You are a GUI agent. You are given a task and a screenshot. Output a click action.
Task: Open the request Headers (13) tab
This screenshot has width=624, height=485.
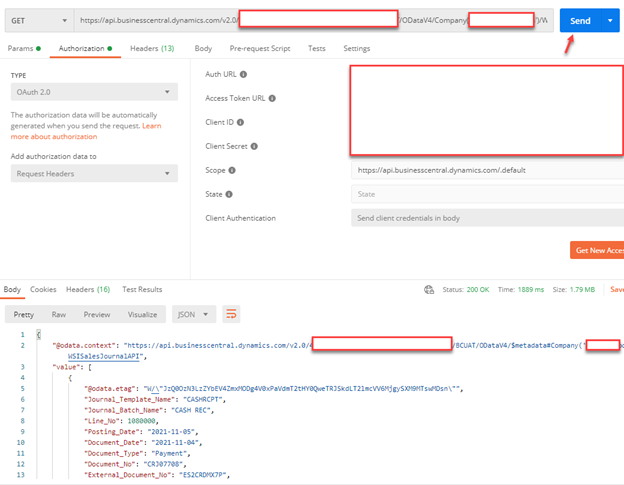[152, 49]
